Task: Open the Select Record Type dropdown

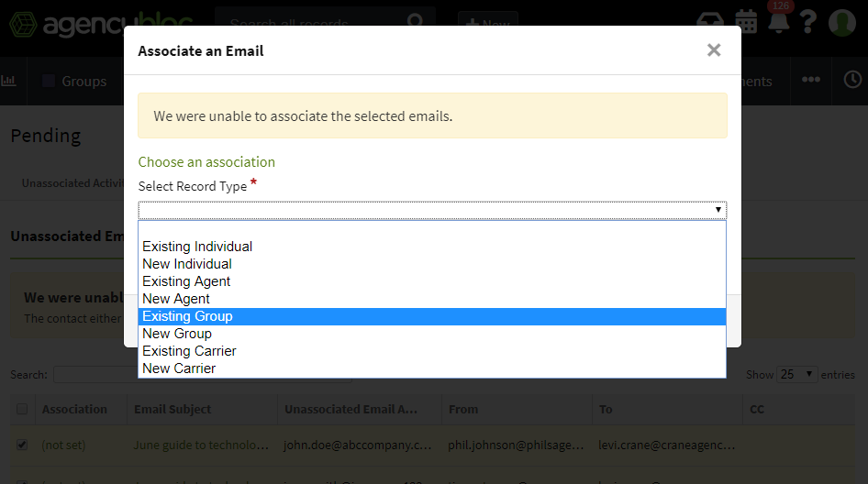Action: click(432, 210)
